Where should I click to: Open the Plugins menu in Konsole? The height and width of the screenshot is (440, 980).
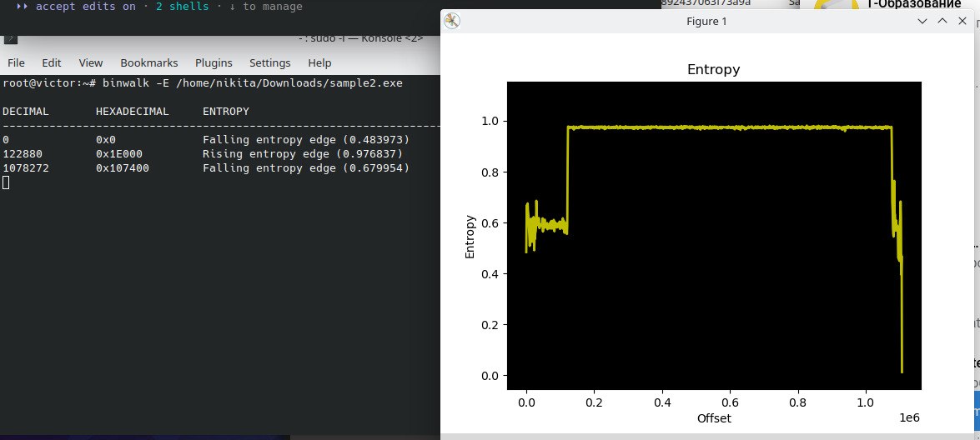[214, 63]
